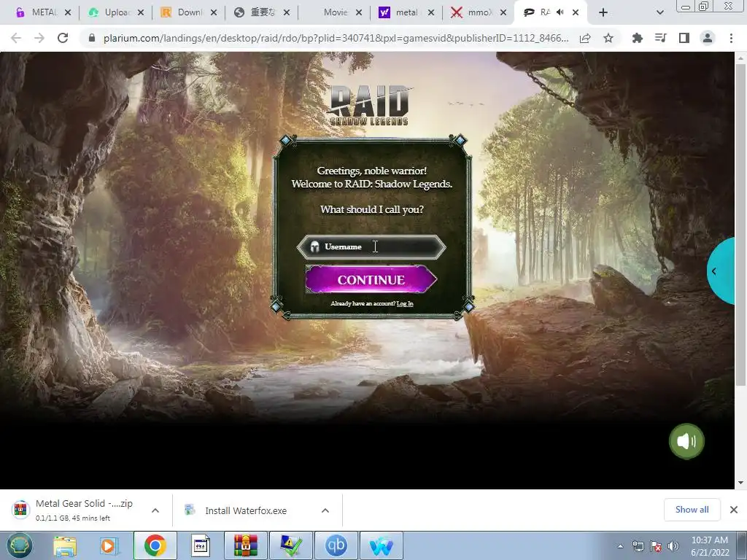Bookmark this page with the star icon
The height and width of the screenshot is (560, 747).
click(x=608, y=38)
